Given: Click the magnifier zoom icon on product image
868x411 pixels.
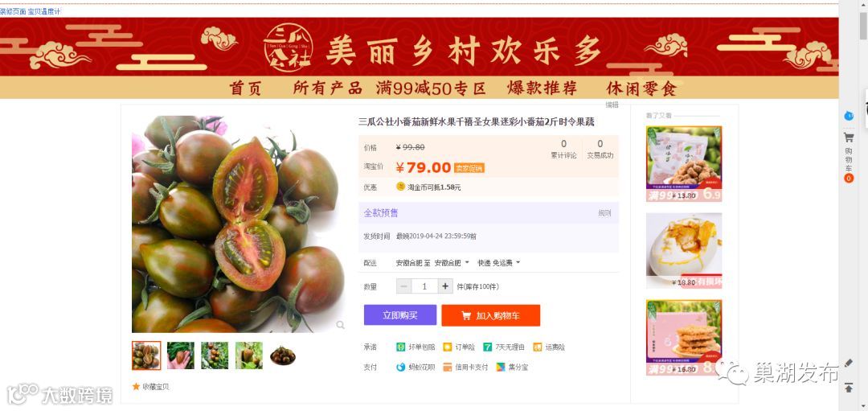Looking at the screenshot, I should [x=341, y=325].
